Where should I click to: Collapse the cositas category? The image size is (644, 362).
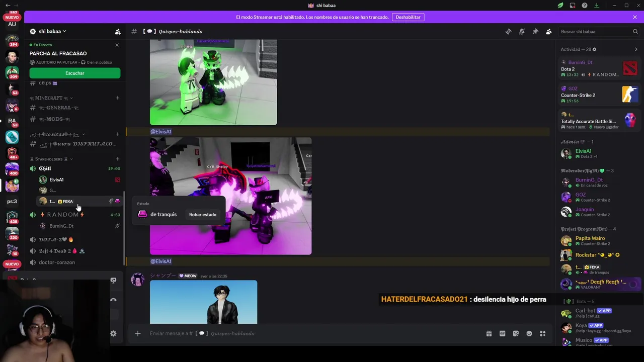pos(57,134)
